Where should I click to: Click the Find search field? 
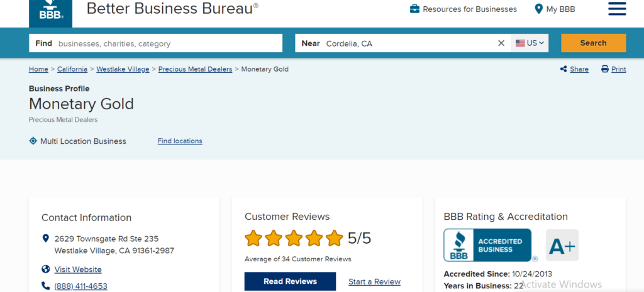pyautogui.click(x=156, y=43)
